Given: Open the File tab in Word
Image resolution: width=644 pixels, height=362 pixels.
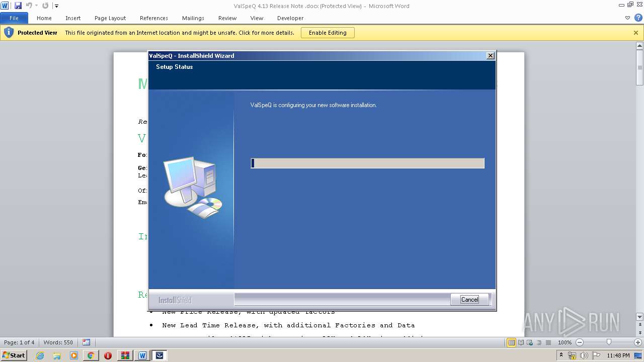Looking at the screenshot, I should (x=14, y=18).
